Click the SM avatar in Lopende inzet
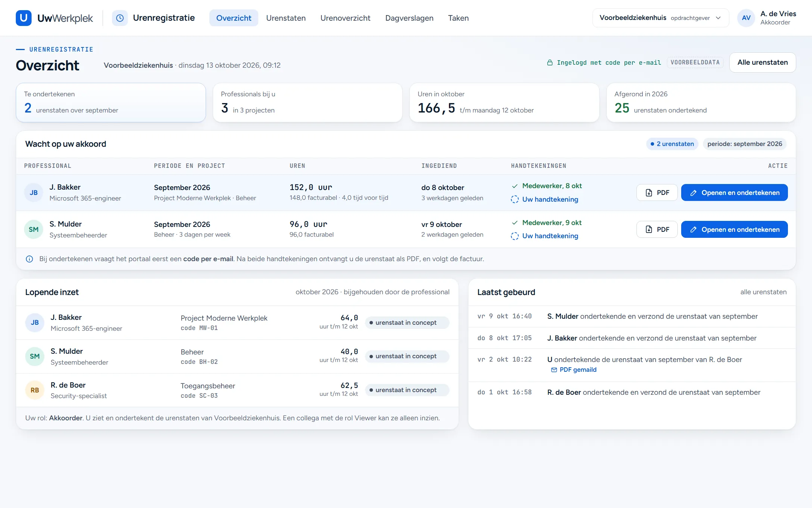 click(x=35, y=356)
